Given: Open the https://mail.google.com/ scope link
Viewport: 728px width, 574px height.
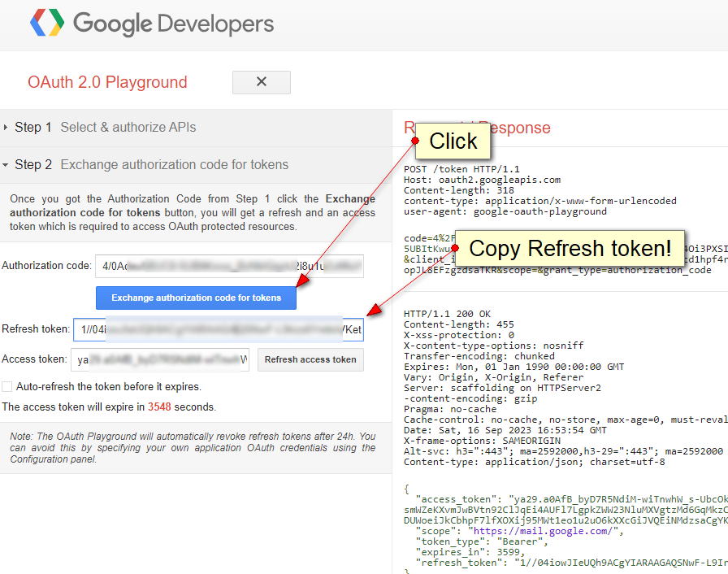Looking at the screenshot, I should tap(545, 531).
